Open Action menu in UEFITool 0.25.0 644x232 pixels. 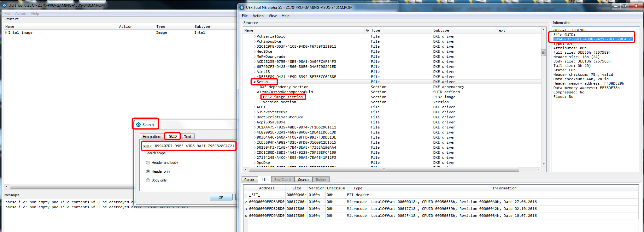[20, 14]
